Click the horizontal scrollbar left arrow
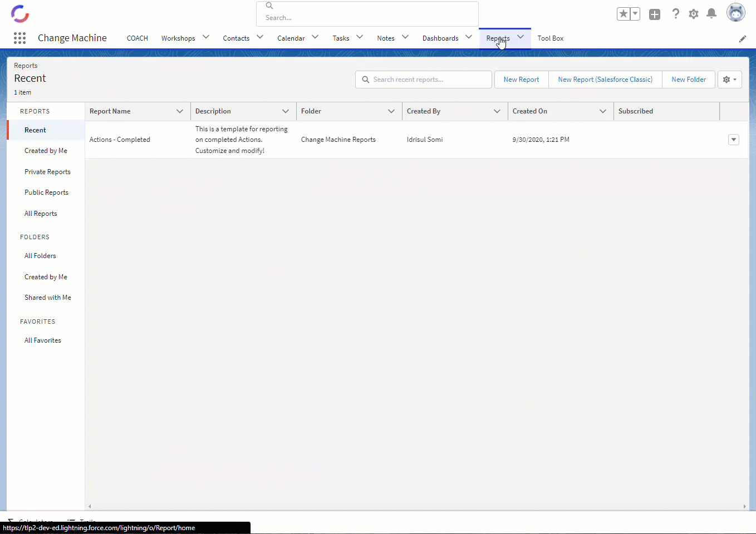The height and width of the screenshot is (534, 756). [90, 506]
